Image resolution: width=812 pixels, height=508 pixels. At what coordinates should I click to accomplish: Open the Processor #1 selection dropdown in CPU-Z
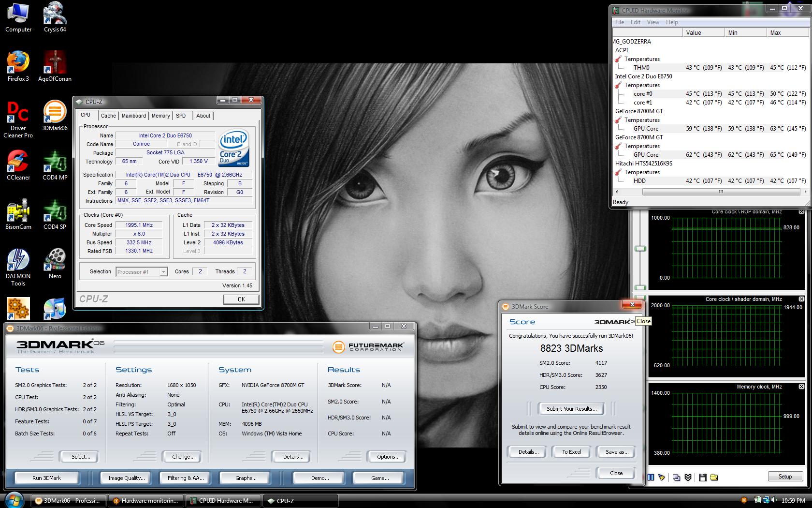142,272
